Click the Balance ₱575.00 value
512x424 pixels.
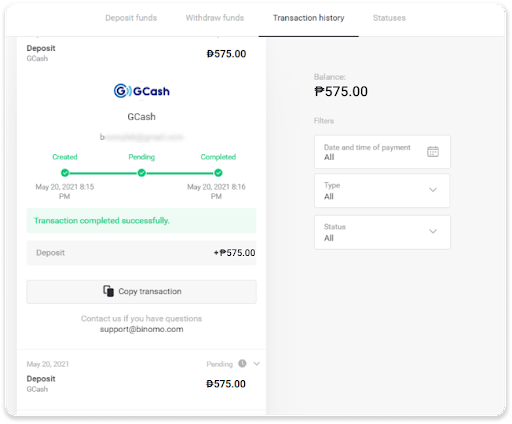click(x=341, y=91)
